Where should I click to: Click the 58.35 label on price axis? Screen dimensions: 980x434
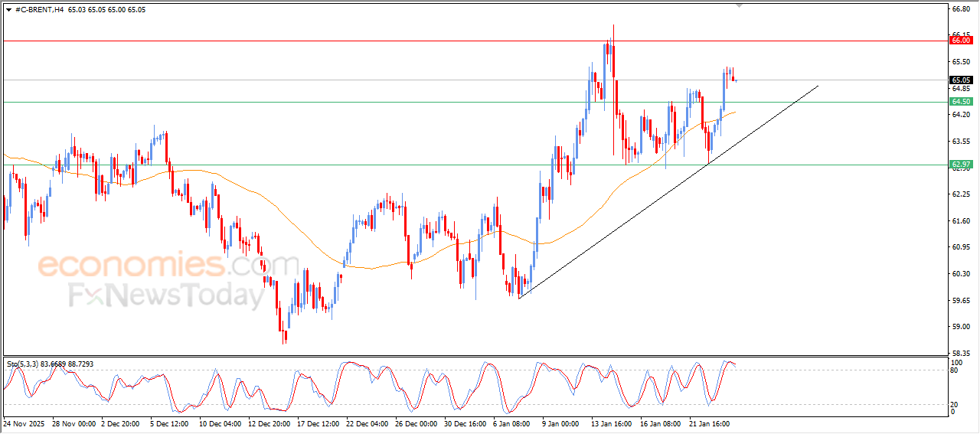pyautogui.click(x=960, y=353)
